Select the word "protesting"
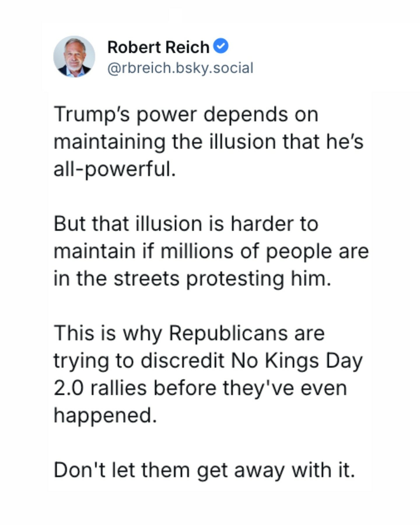The image size is (420, 525). pos(235,279)
